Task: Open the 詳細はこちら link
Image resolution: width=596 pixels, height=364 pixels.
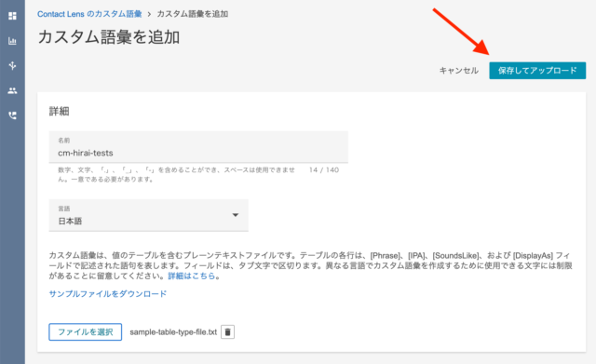Action: tap(192, 276)
